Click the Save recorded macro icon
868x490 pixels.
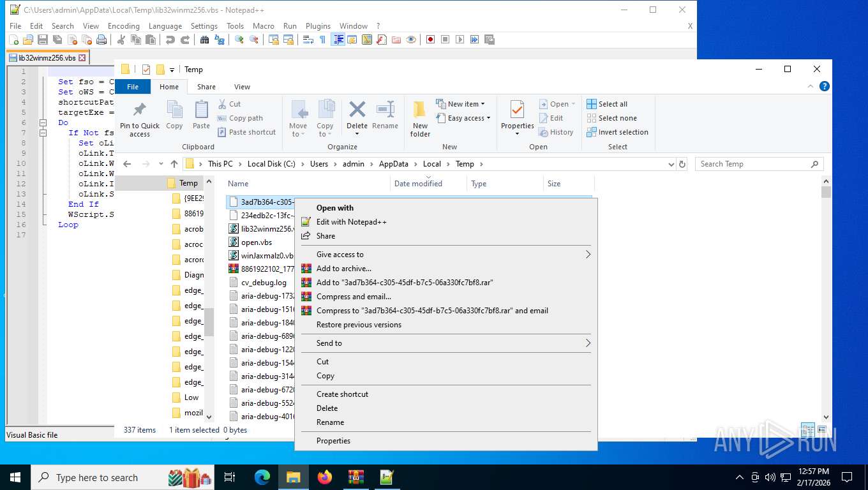[x=489, y=40]
